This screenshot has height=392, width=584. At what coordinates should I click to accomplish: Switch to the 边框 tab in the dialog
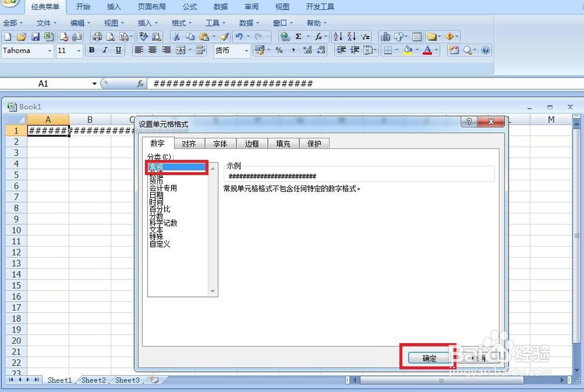(252, 143)
